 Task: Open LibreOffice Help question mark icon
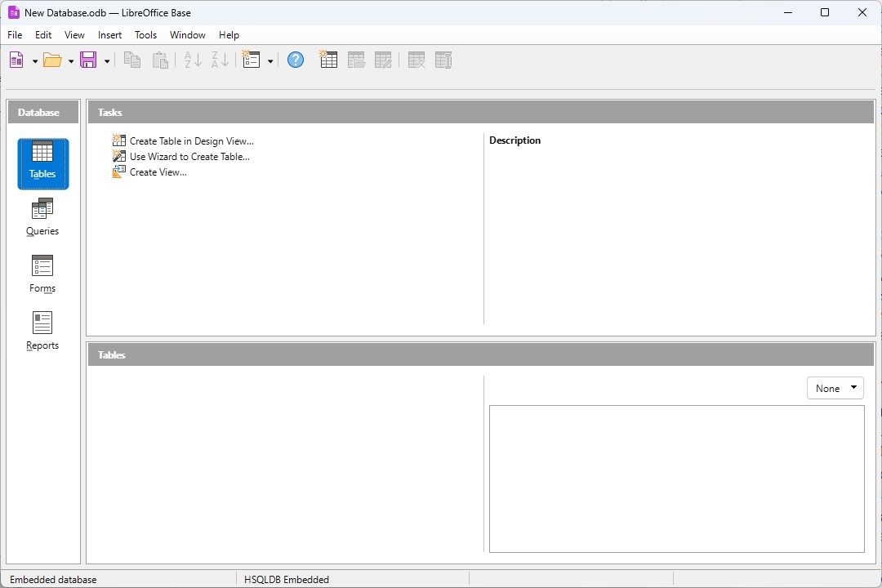click(x=296, y=60)
